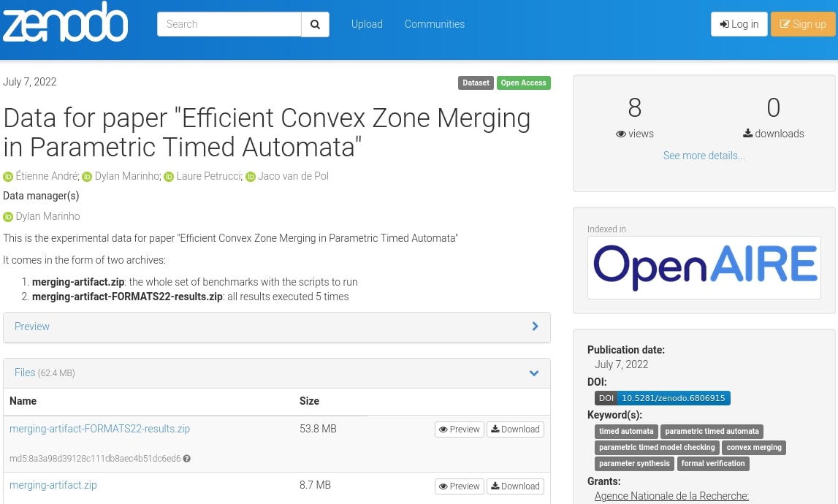Type in the Search field
Screen dimensions: 838x504
click(229, 24)
